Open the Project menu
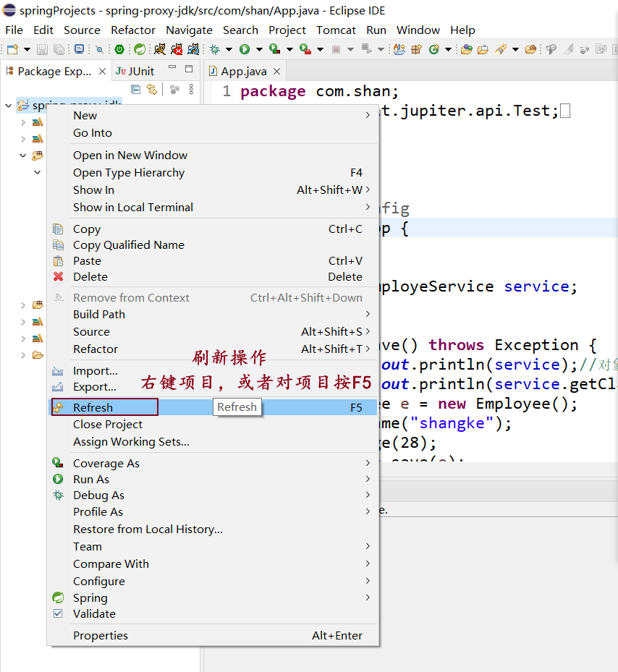 point(287,30)
